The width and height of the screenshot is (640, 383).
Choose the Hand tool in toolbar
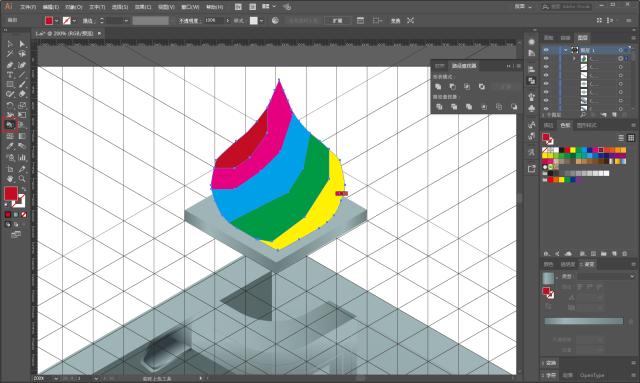(10, 179)
